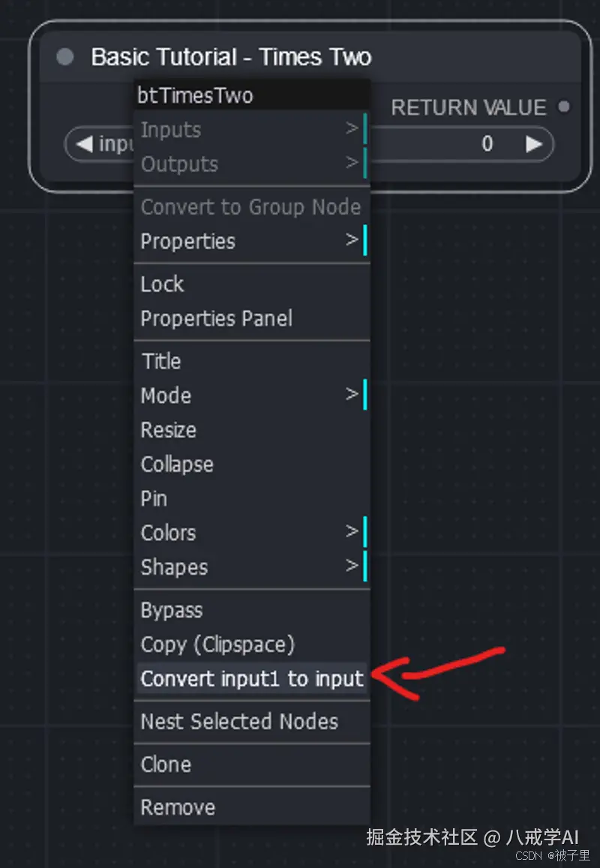Choose Resize from the context menu

(x=169, y=430)
